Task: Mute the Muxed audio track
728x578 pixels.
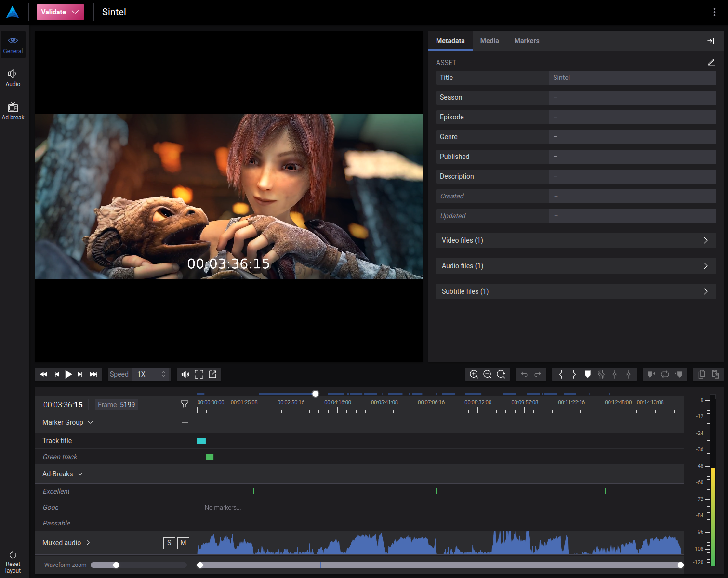Action: pyautogui.click(x=183, y=543)
